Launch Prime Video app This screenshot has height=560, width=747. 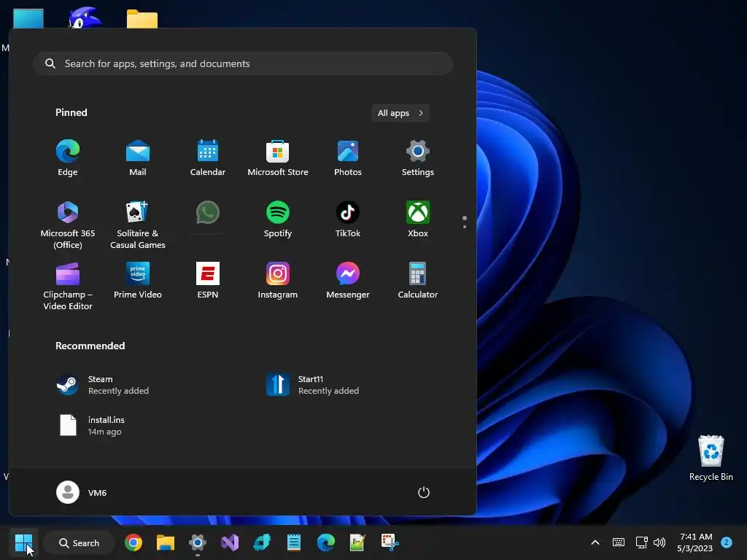(x=138, y=281)
